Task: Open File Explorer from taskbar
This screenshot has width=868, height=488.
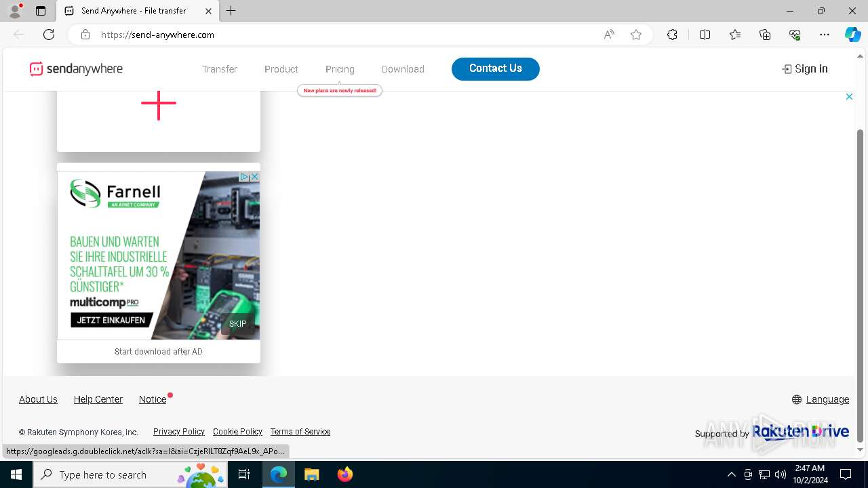Action: pos(311,474)
